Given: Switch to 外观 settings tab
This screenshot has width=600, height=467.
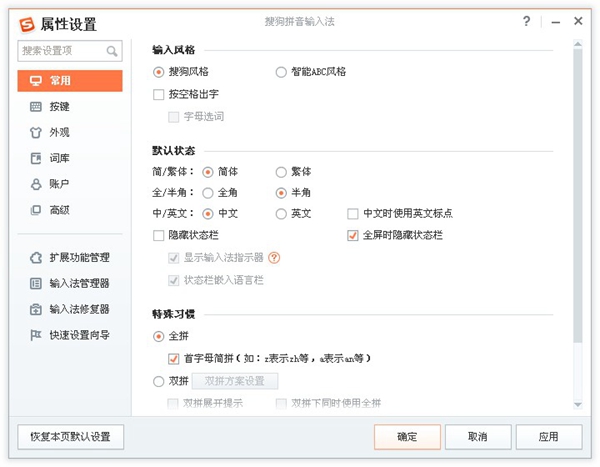Looking at the screenshot, I should coord(70,132).
